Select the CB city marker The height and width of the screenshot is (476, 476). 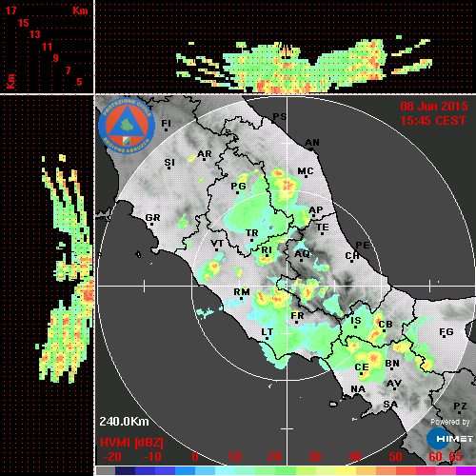(x=385, y=331)
